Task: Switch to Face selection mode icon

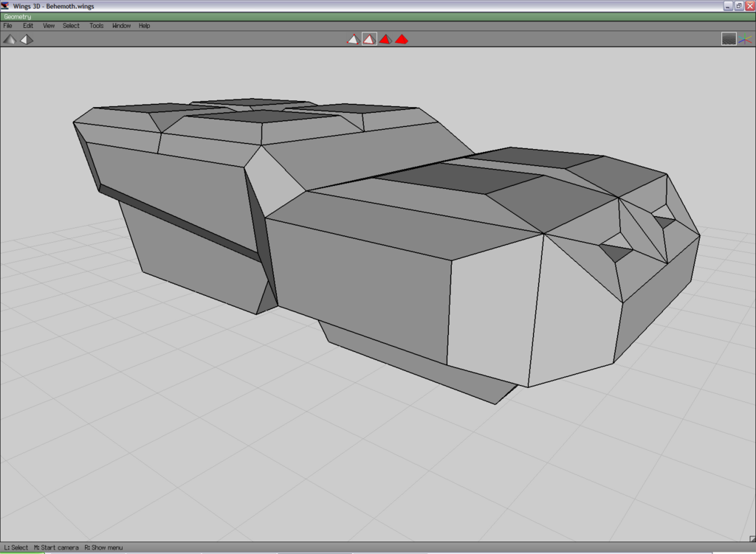Action: 385,39
